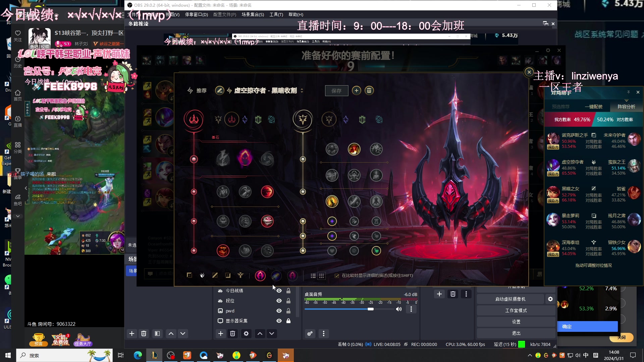Open Douyu 分类 categories sidebar icon
Screen dimensions: 644x362
tap(18, 147)
